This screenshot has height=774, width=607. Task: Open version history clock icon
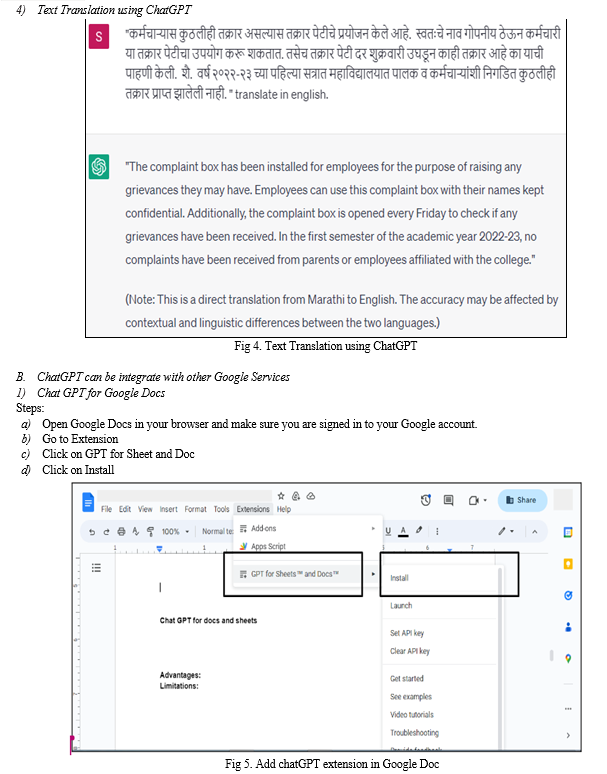point(426,501)
